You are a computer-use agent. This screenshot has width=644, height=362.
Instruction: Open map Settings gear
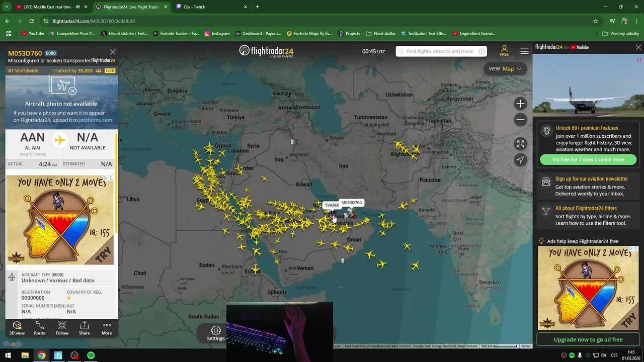click(216, 333)
